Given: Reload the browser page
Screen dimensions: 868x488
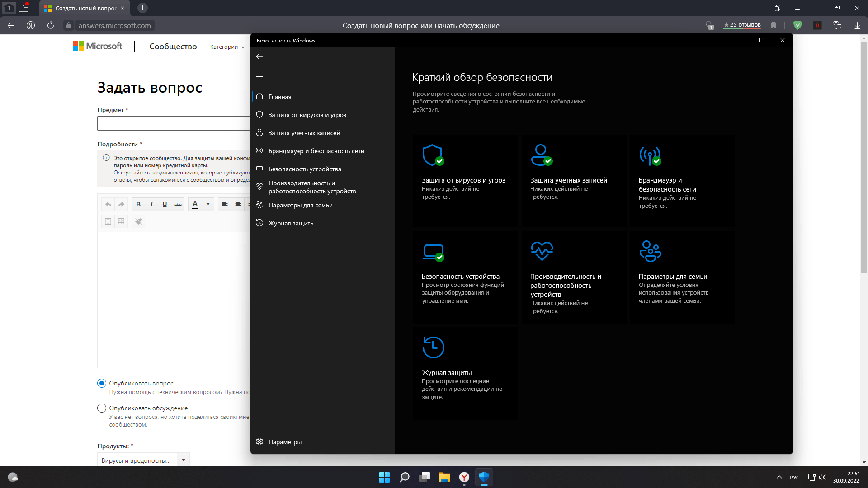Looking at the screenshot, I should [x=51, y=25].
